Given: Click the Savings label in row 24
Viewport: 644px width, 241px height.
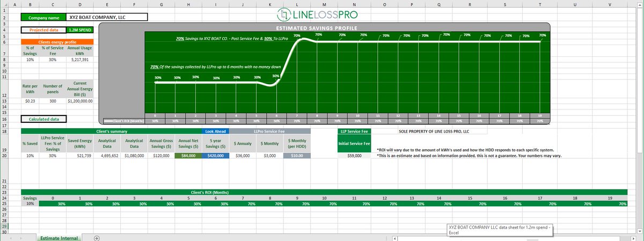Looking at the screenshot, I should pos(30,198).
